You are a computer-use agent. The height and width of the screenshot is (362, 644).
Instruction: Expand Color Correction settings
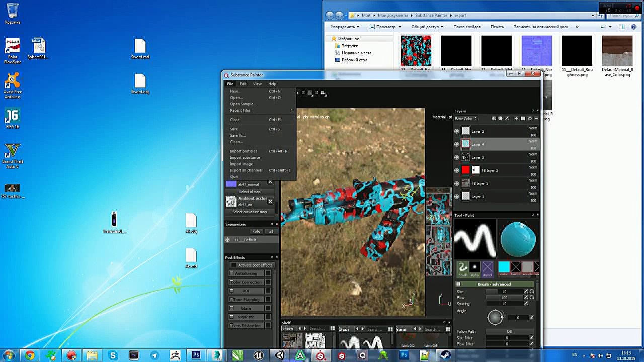point(231,282)
